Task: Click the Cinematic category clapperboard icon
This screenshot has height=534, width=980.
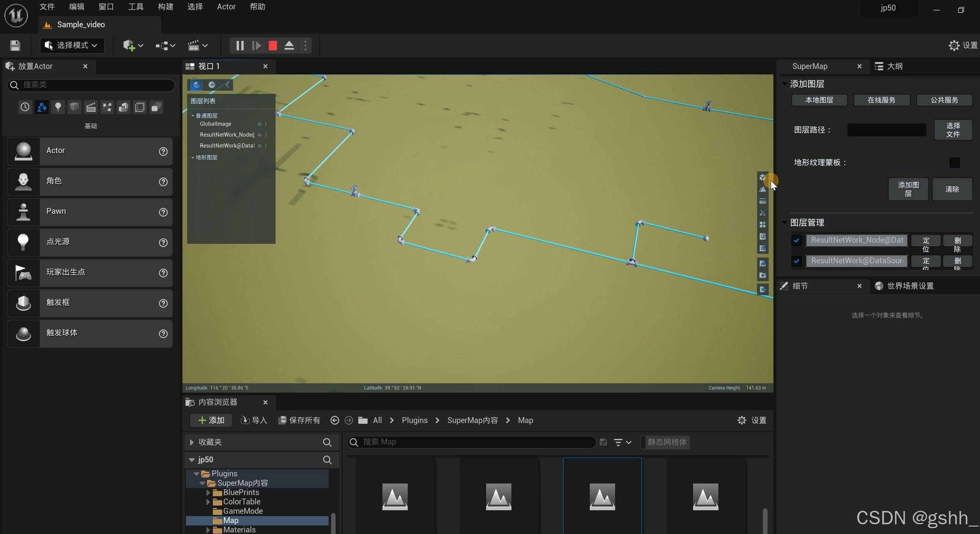Action: 91,107
